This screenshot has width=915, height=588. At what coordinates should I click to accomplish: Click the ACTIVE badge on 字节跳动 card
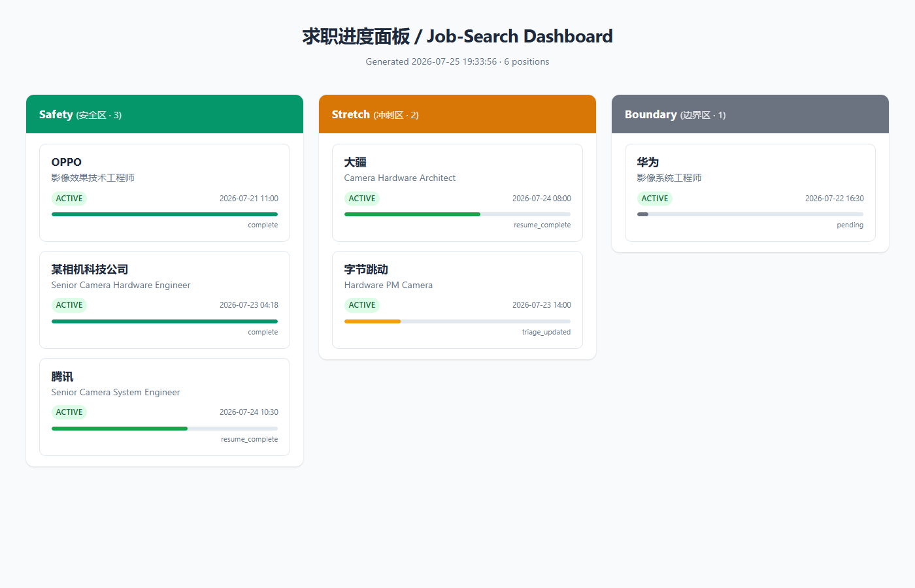(x=362, y=305)
